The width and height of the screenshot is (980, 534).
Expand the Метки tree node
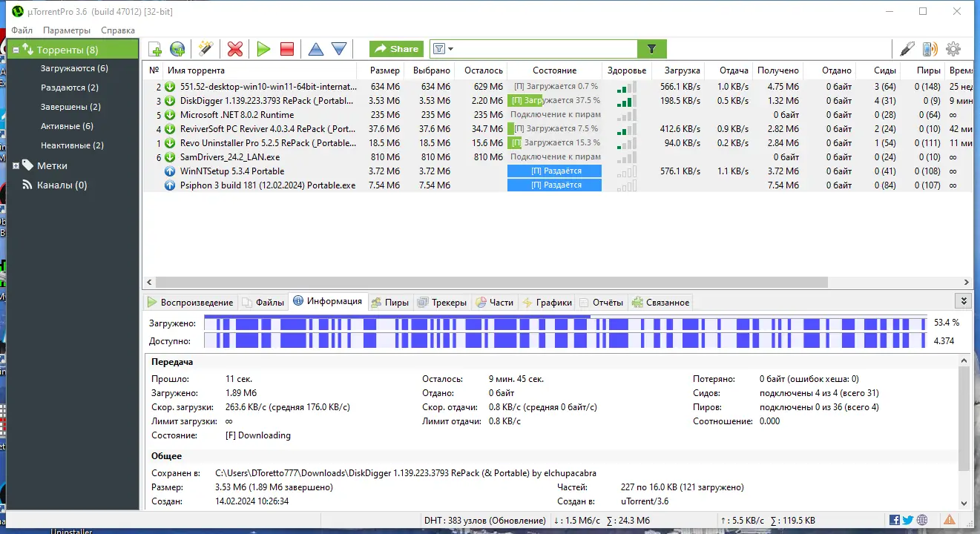coord(16,166)
